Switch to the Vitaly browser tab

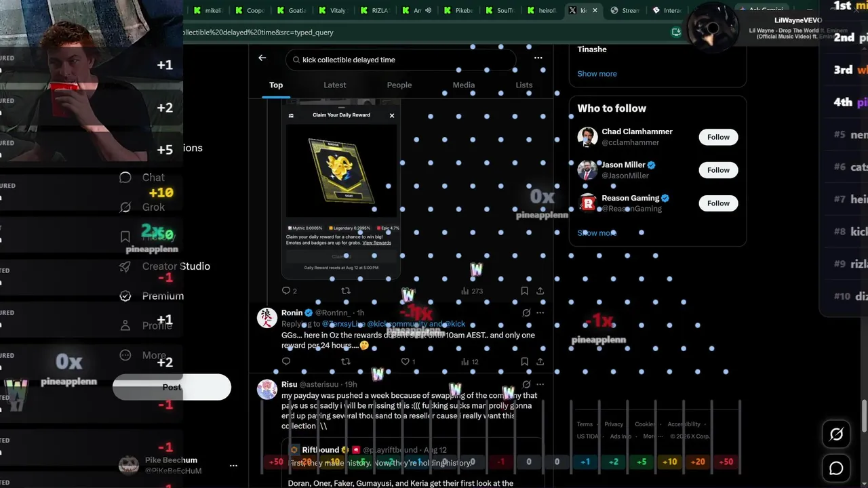pos(334,10)
